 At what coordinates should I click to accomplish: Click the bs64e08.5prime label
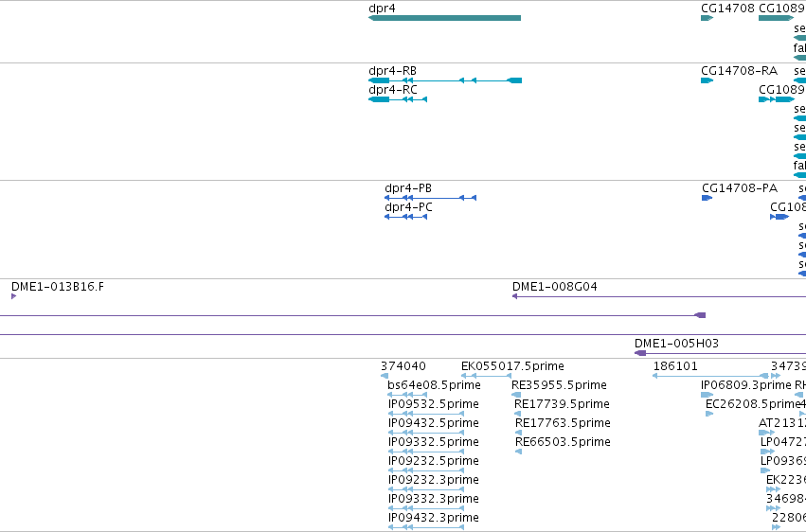434,385
